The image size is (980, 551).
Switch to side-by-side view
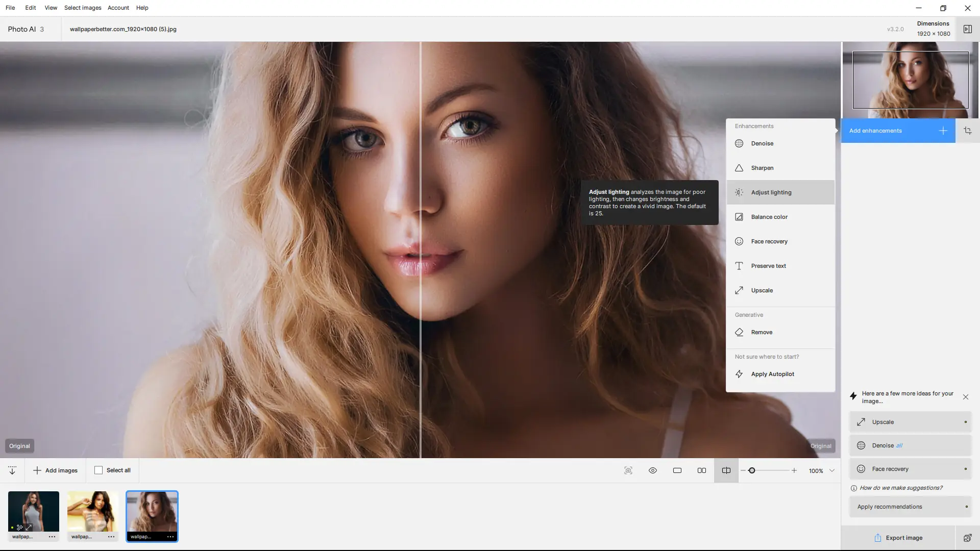pos(701,470)
